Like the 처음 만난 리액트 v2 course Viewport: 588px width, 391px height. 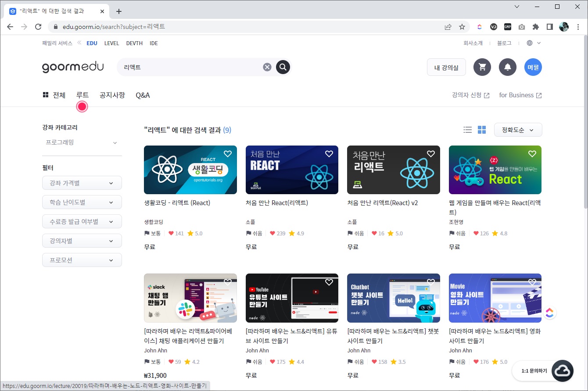(x=431, y=154)
